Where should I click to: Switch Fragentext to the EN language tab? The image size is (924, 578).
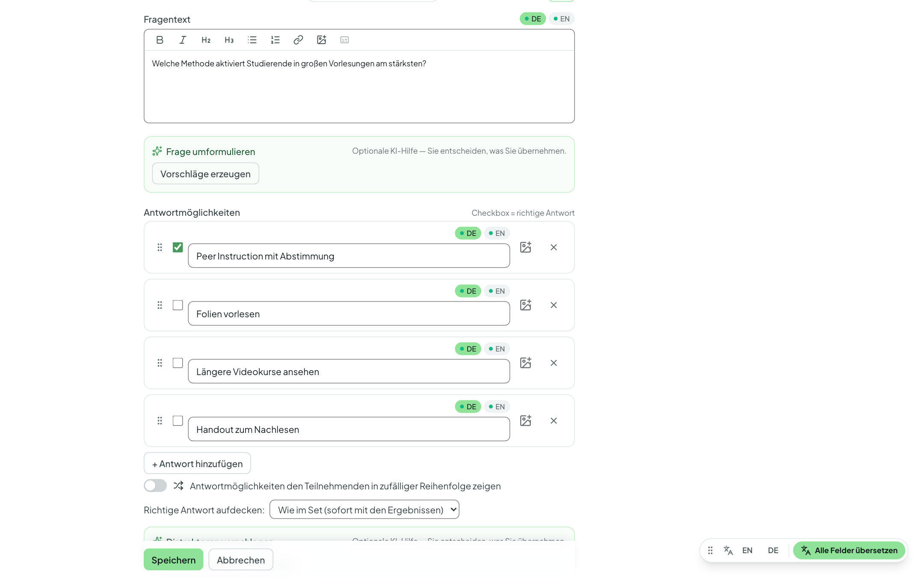pyautogui.click(x=561, y=19)
